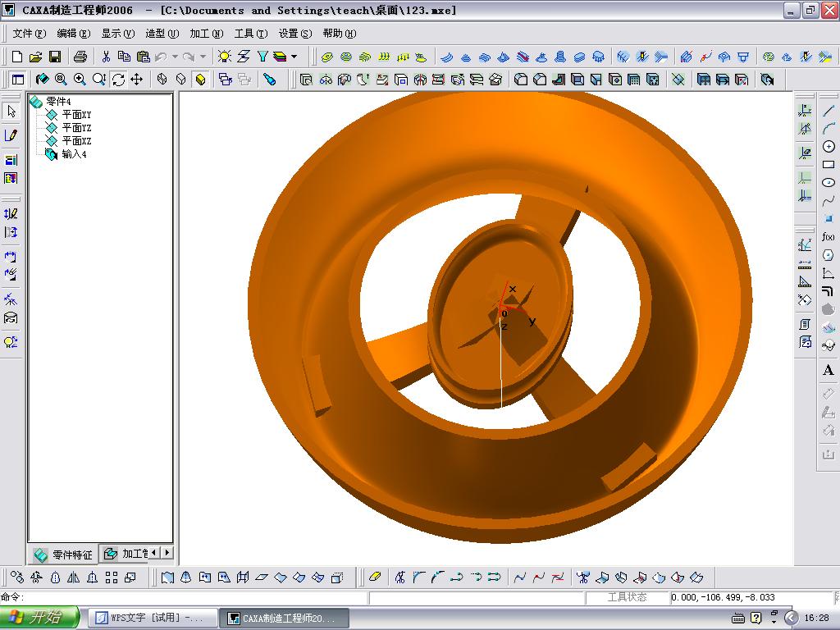Select 输入4 in the feature tree
The height and width of the screenshot is (630, 840).
click(x=74, y=154)
